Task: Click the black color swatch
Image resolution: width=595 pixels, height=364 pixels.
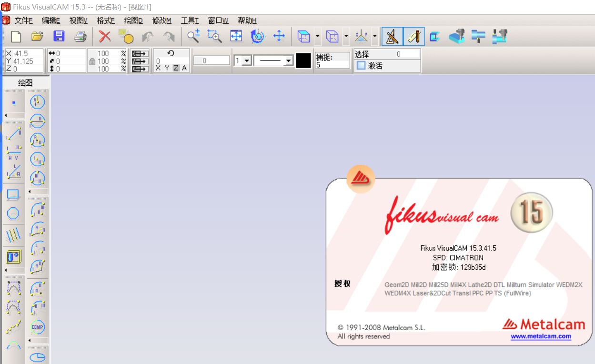Action: click(303, 61)
